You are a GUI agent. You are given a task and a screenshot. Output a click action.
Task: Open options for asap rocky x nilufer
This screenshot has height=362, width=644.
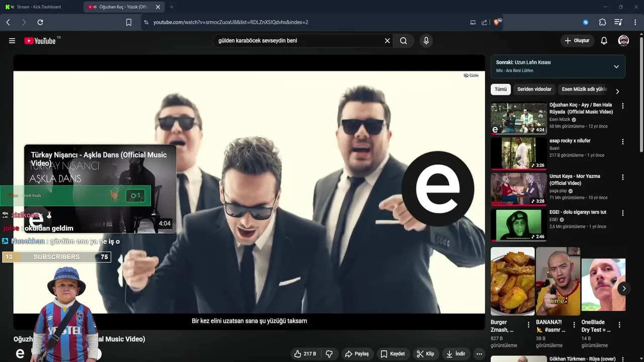click(x=623, y=142)
